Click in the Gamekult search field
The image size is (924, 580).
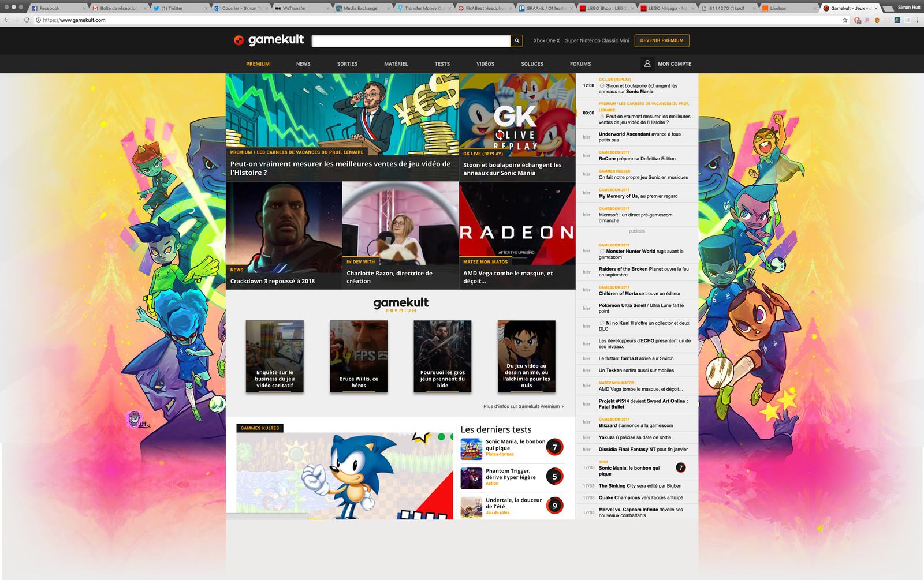tap(411, 40)
